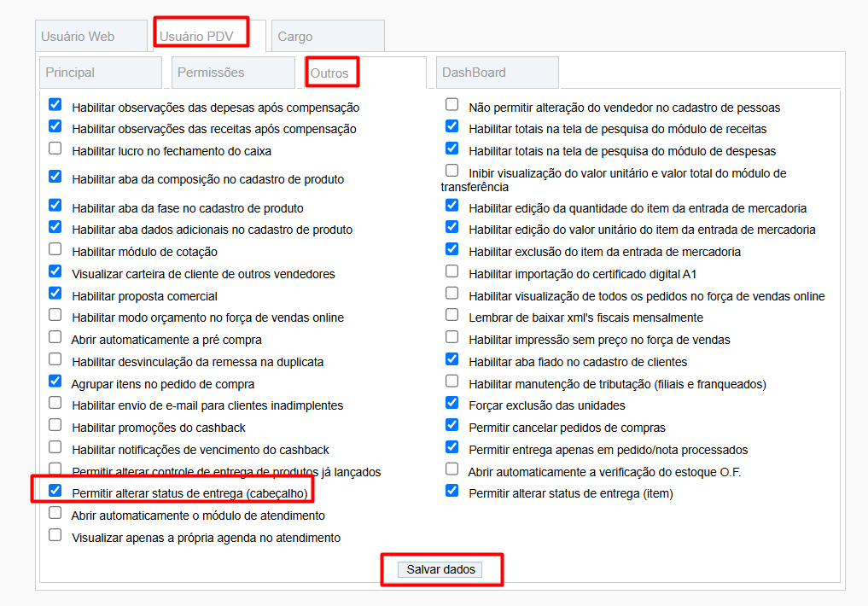The image size is (868, 606).
Task: Tick Abrir automaticamente a pré compra
Action: point(55,336)
